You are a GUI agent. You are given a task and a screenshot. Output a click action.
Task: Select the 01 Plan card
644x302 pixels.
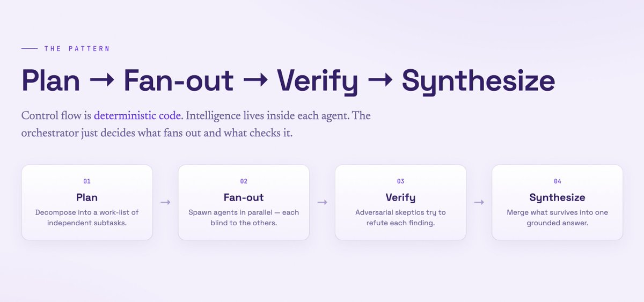(x=87, y=202)
